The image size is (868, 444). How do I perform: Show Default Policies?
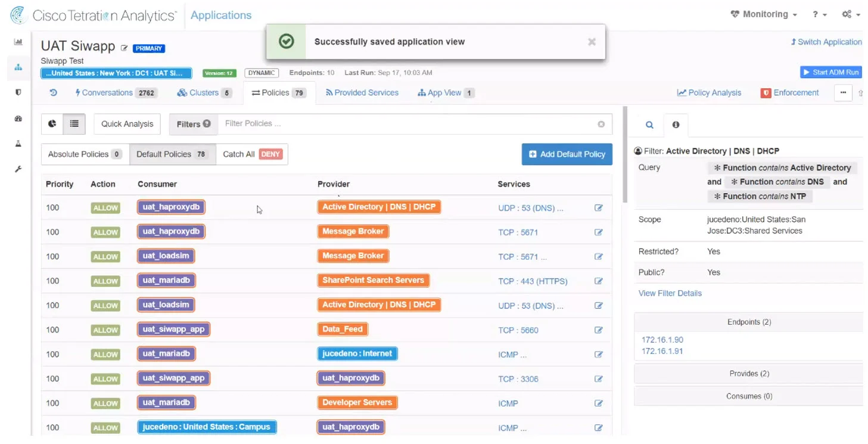point(173,154)
